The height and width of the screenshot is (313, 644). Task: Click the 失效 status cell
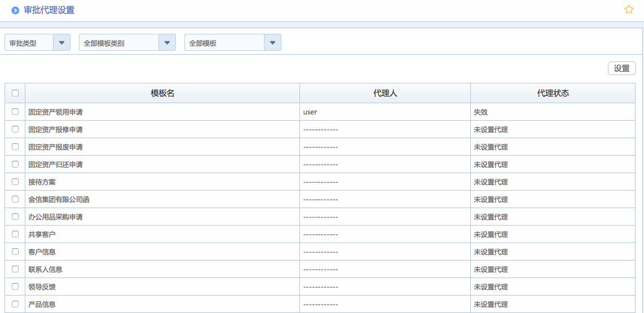click(480, 112)
